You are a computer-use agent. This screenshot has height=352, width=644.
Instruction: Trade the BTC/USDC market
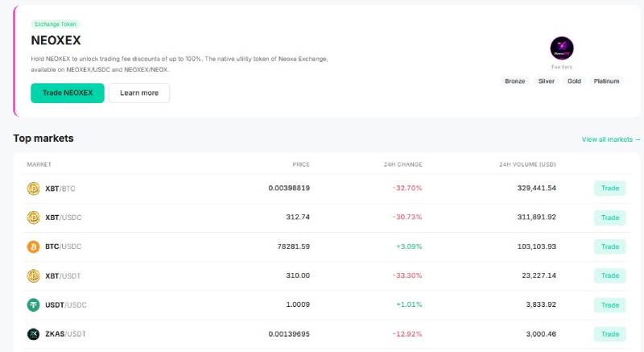tap(610, 246)
